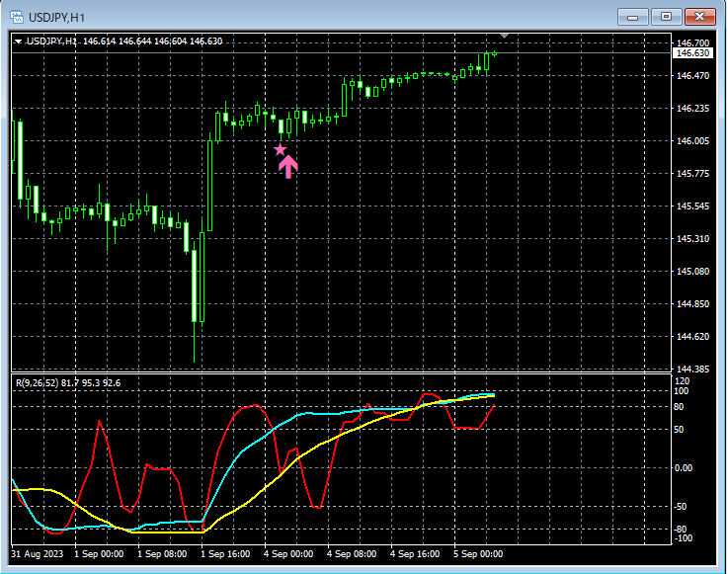The image size is (728, 574).
Task: Click time axis label 4 Sep 08:00
Action: 352,554
